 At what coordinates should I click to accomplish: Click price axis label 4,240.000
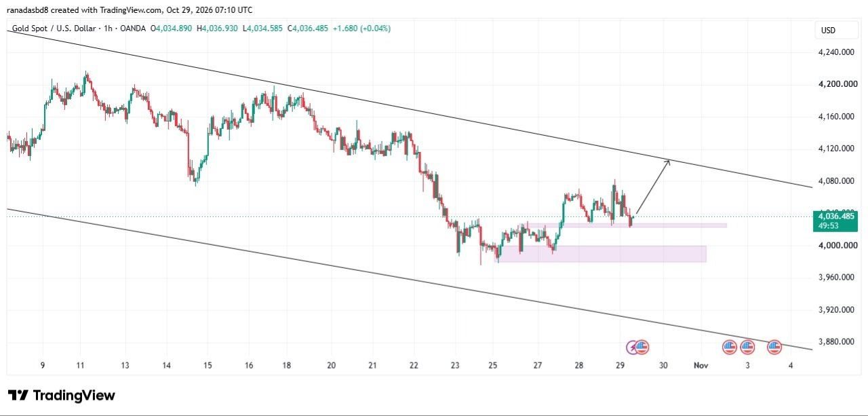tap(837, 52)
